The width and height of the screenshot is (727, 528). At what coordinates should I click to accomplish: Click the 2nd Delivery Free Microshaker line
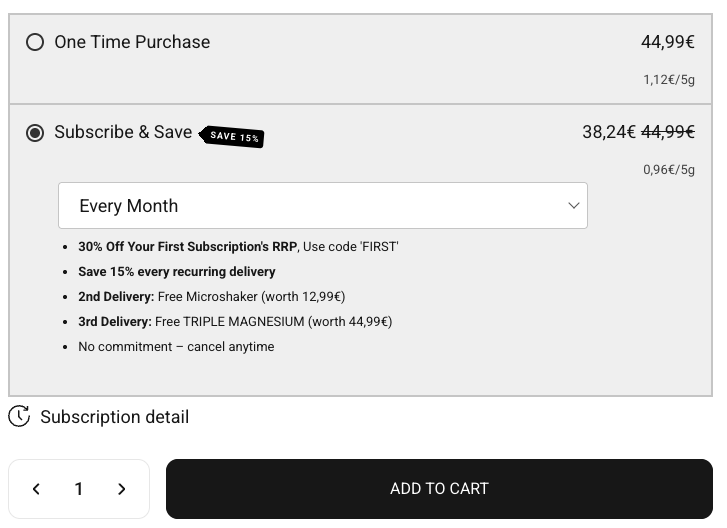(212, 296)
